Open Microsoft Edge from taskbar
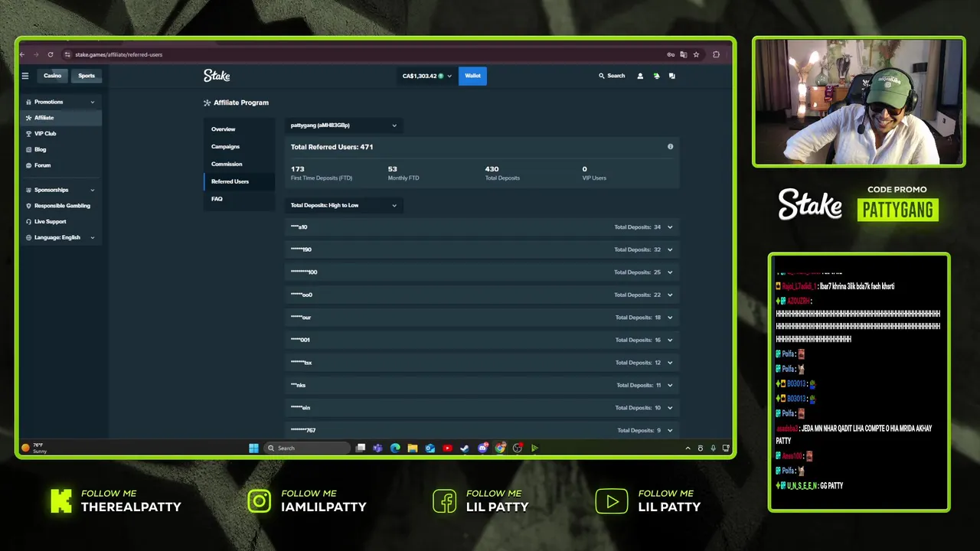Screen dimensions: 980x551 [395, 448]
